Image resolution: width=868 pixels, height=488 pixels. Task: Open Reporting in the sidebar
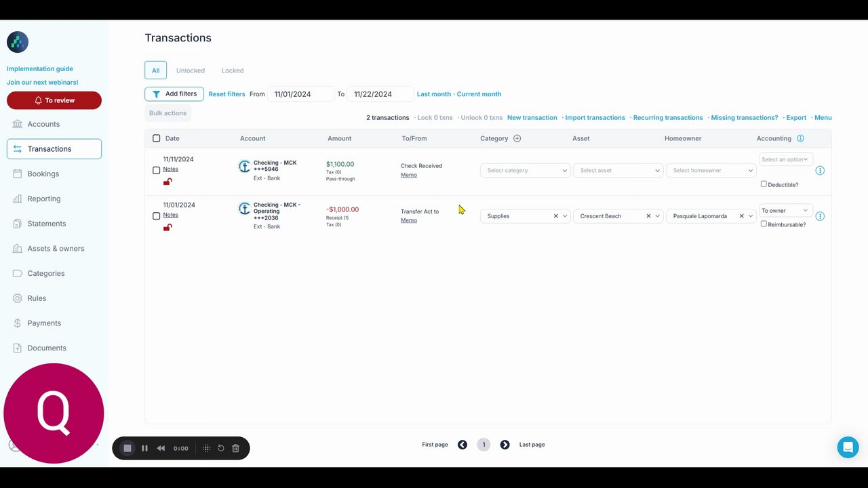click(x=54, y=199)
